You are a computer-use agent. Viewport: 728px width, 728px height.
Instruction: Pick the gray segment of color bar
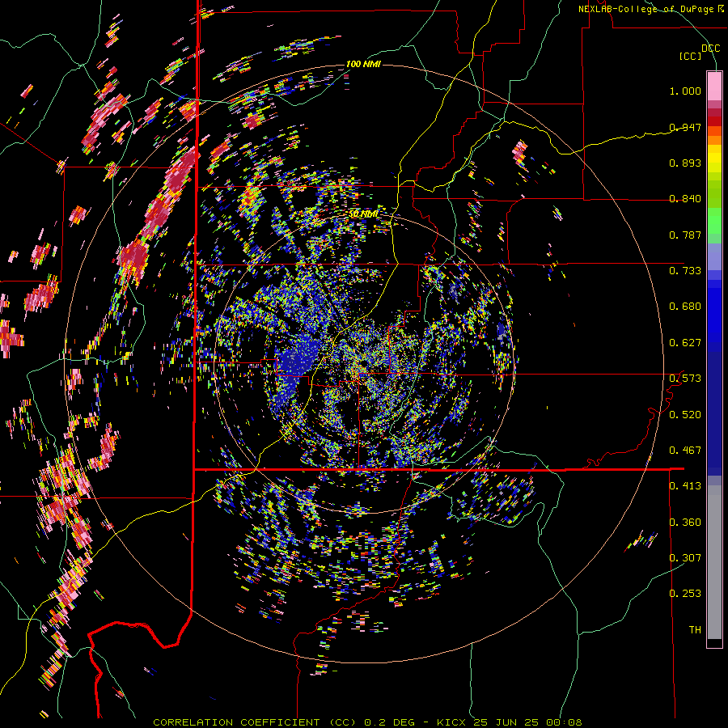pos(714,562)
